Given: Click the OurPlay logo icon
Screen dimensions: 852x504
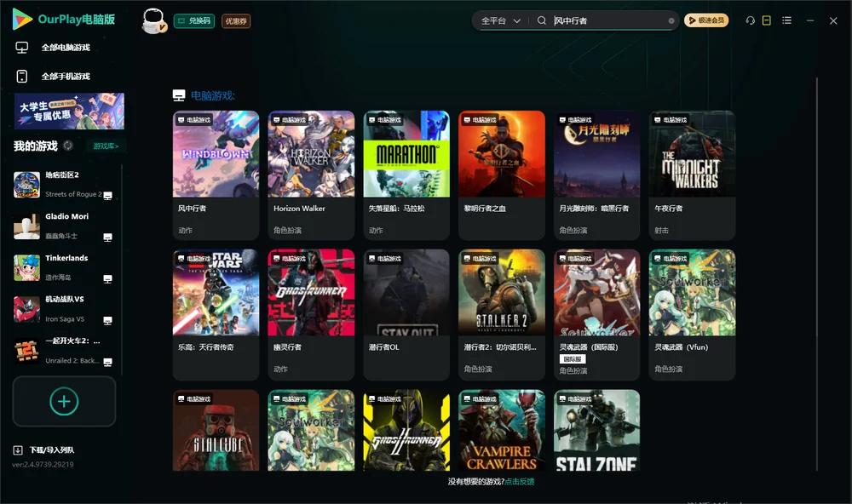Looking at the screenshot, I should click(22, 19).
